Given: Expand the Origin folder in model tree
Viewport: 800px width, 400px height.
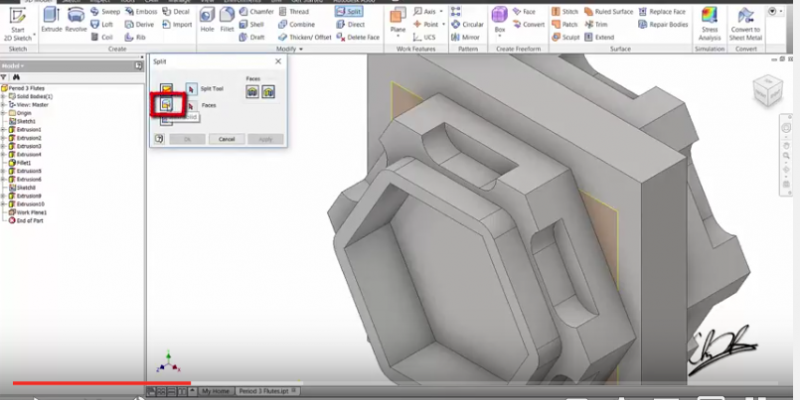Looking at the screenshot, I should pos(5,113).
